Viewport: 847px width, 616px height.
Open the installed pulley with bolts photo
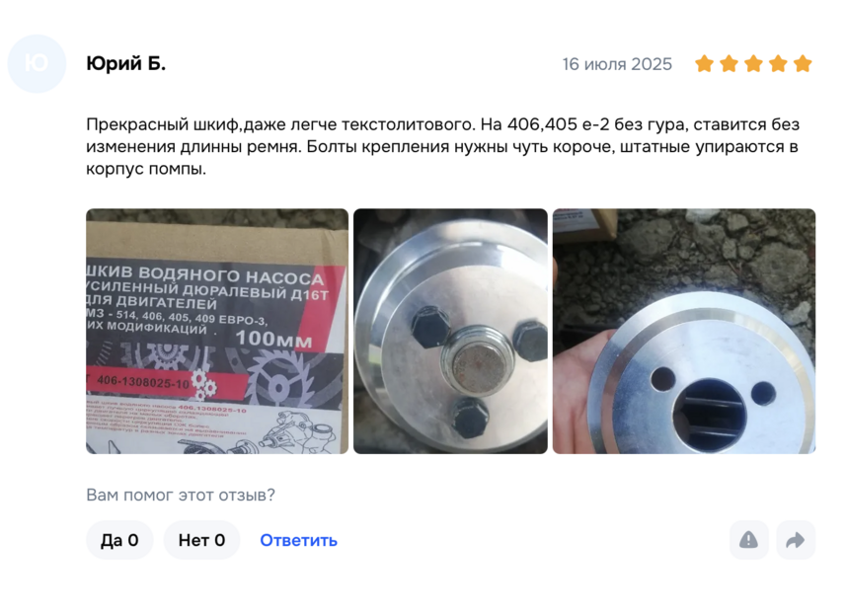[450, 332]
